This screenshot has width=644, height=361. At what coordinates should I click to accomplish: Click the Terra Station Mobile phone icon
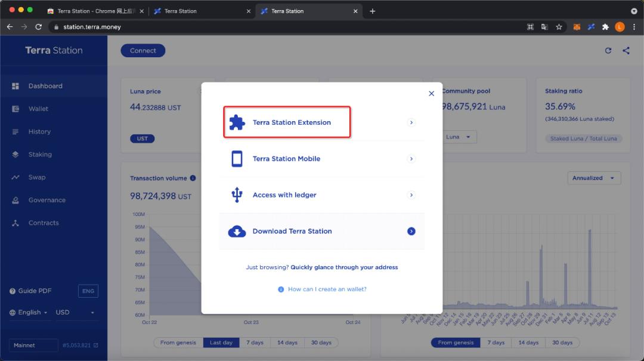point(237,159)
